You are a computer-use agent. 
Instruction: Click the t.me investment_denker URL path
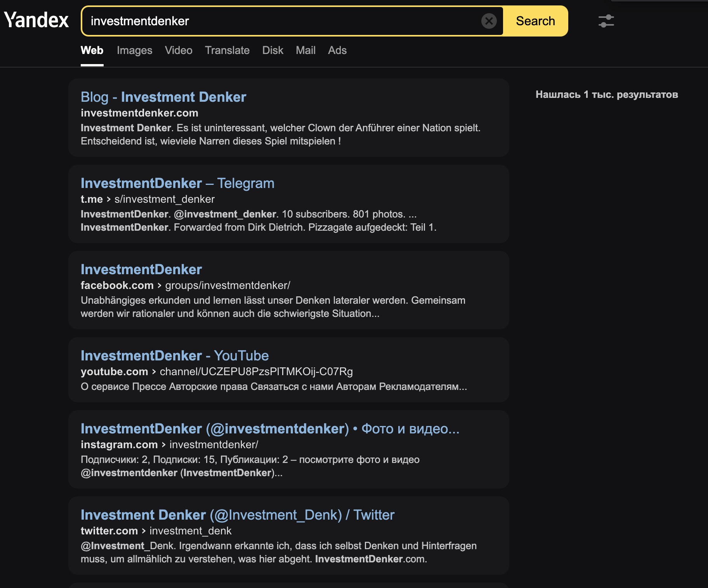[x=164, y=199]
